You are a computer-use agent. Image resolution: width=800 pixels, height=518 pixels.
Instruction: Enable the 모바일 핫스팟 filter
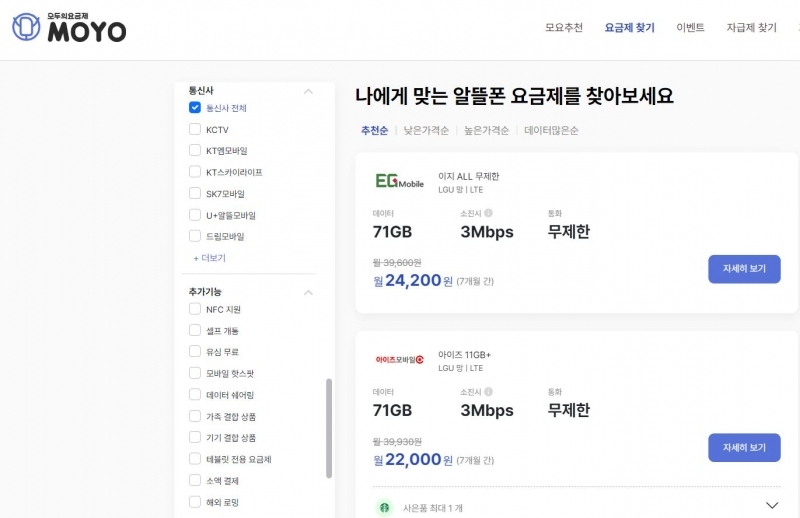pos(194,373)
